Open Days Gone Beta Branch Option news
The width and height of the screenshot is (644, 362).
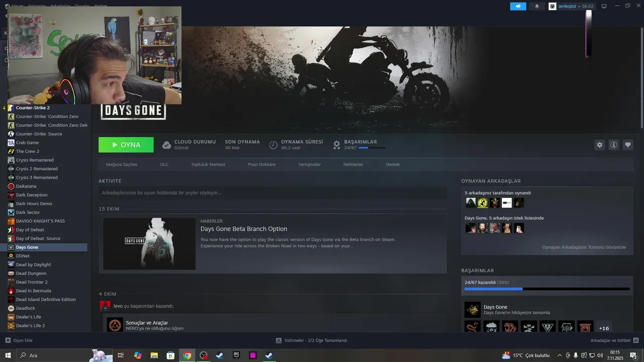[244, 229]
